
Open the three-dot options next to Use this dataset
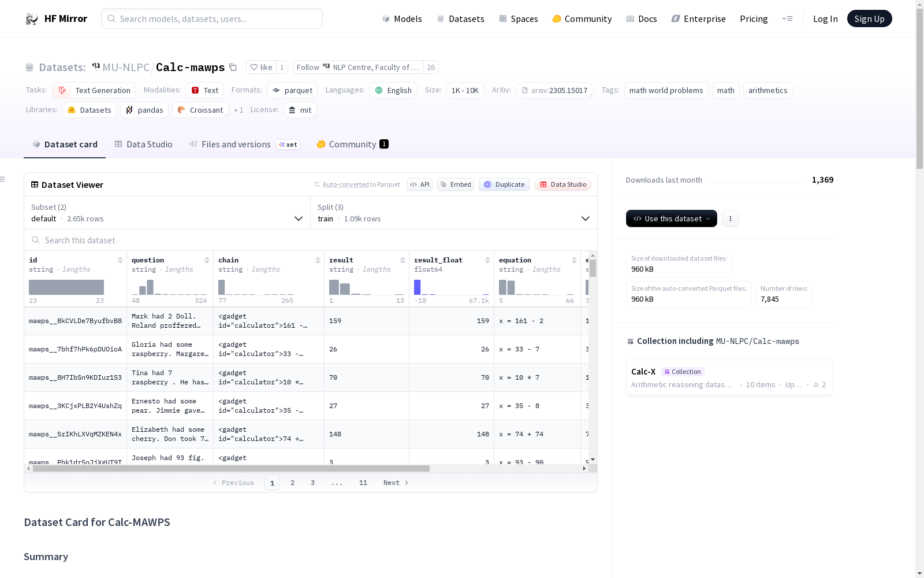click(x=731, y=218)
